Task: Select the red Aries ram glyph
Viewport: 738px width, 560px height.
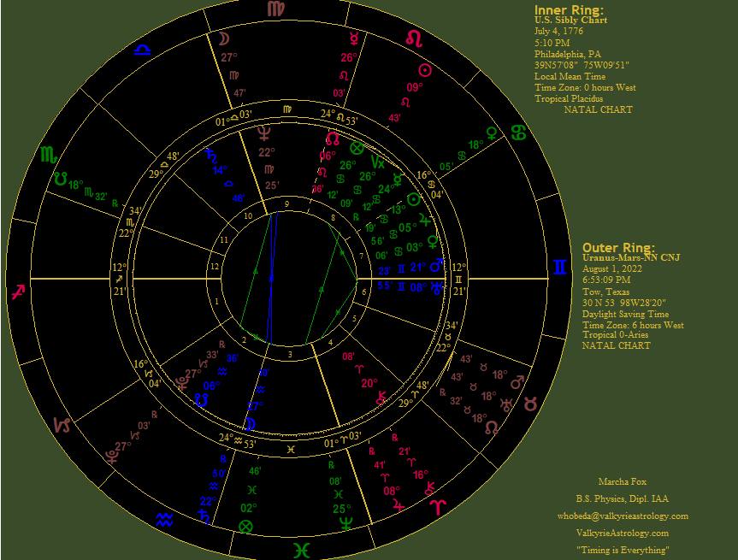Action: click(437, 505)
